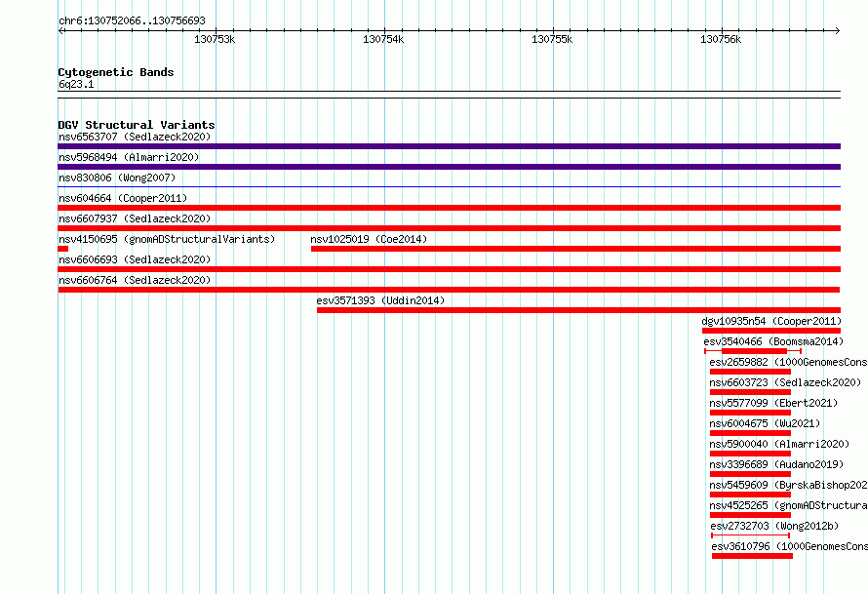Image resolution: width=868 pixels, height=594 pixels.
Task: Click the red esv3571393 variant bar
Action: pos(578,310)
